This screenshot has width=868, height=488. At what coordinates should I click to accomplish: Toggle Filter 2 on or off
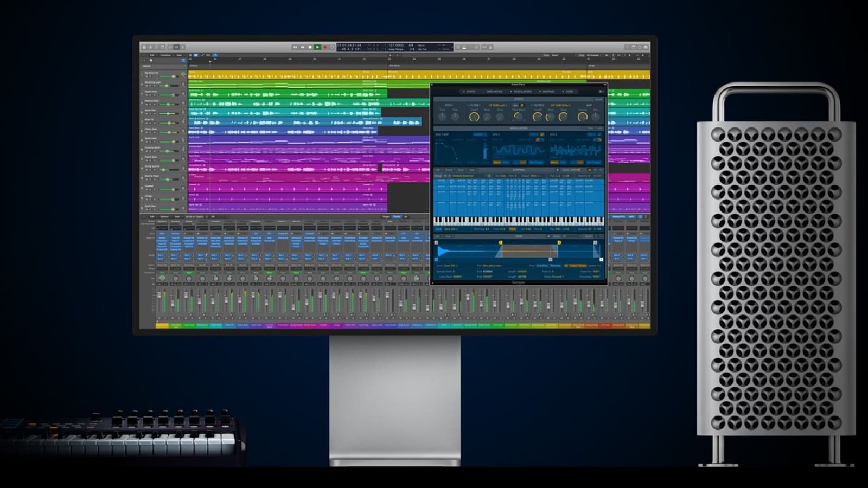click(531, 105)
